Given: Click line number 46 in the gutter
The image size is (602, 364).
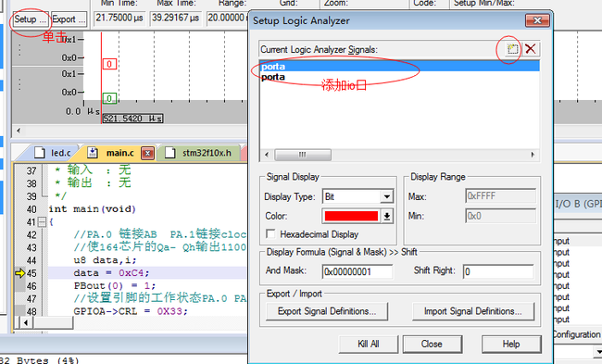Looking at the screenshot, I should pyautogui.click(x=31, y=286).
